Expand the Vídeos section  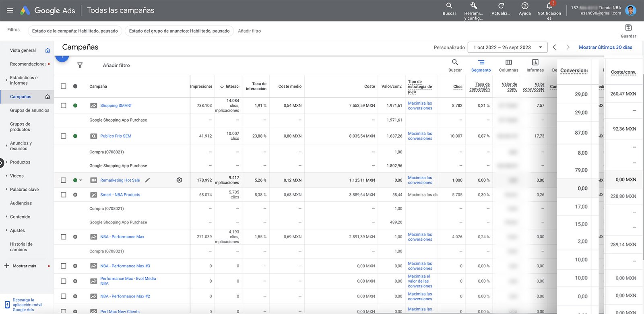(6, 176)
